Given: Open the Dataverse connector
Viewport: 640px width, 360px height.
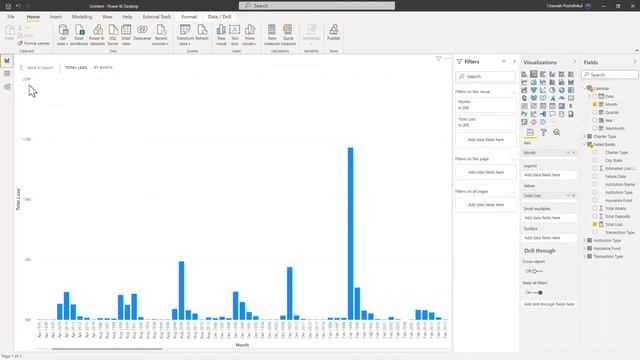Looking at the screenshot, I should pos(142,33).
